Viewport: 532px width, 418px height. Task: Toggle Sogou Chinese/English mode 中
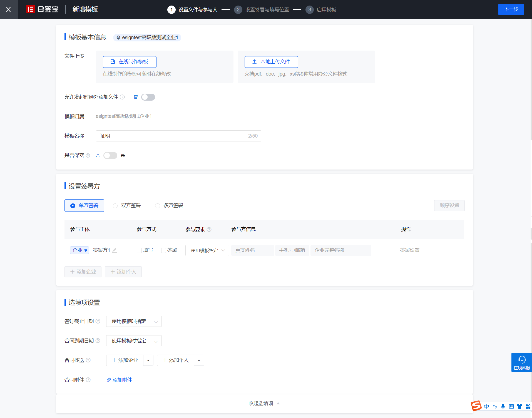[x=486, y=406]
